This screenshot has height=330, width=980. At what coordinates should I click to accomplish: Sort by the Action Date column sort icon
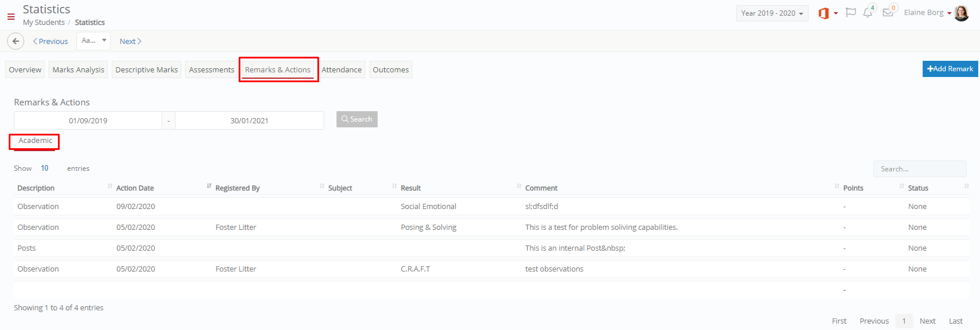coord(209,186)
